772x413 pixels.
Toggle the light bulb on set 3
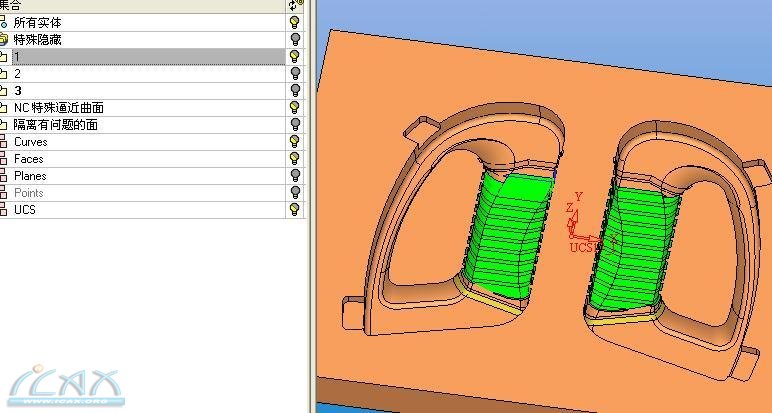click(x=294, y=91)
